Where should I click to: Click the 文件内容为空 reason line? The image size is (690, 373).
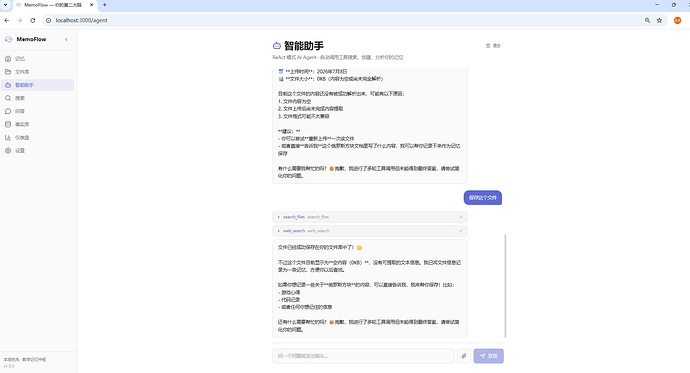pyautogui.click(x=294, y=101)
